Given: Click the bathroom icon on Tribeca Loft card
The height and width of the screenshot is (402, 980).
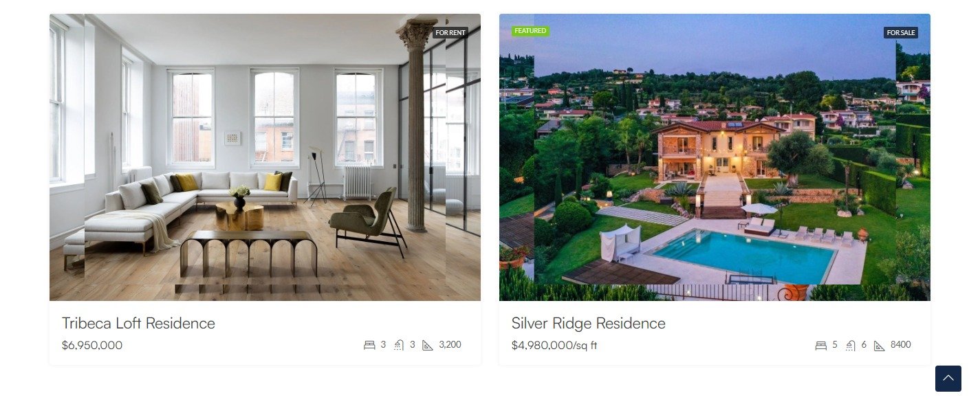Looking at the screenshot, I should click(399, 345).
